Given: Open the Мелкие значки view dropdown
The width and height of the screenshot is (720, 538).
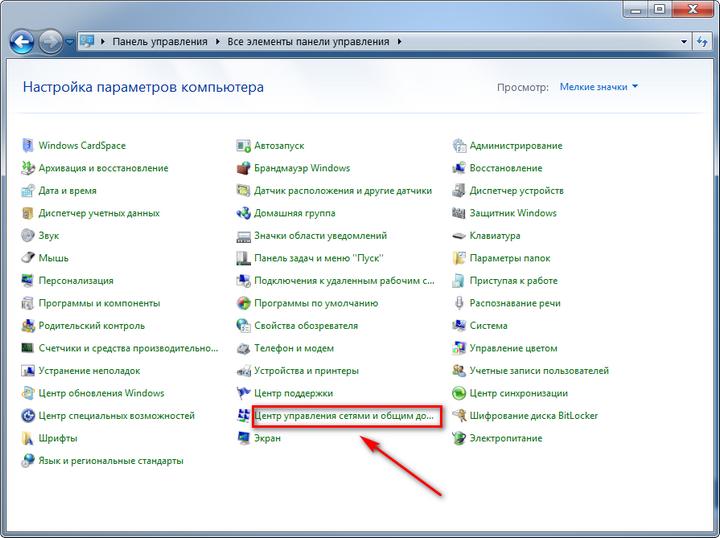Looking at the screenshot, I should click(x=599, y=87).
